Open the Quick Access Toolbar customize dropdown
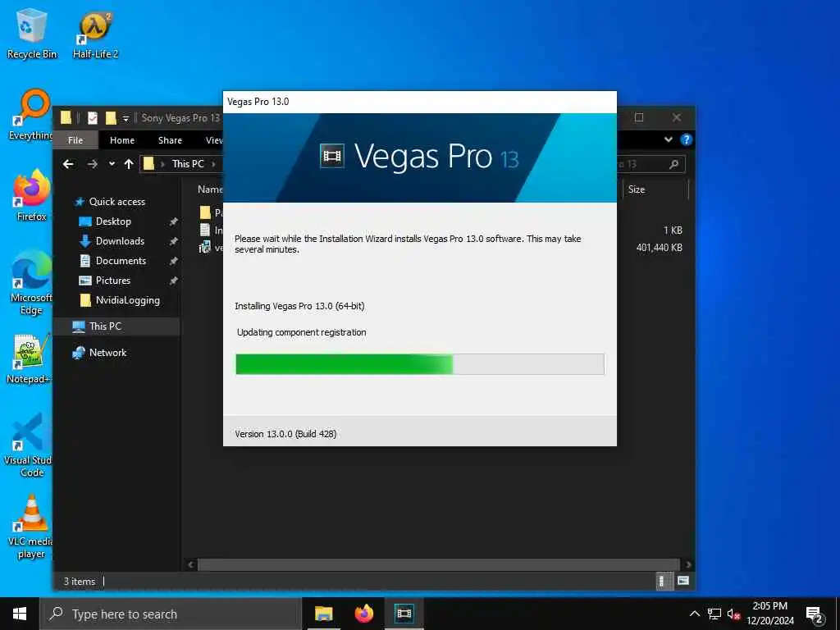Viewport: 840px width, 630px height. click(126, 118)
